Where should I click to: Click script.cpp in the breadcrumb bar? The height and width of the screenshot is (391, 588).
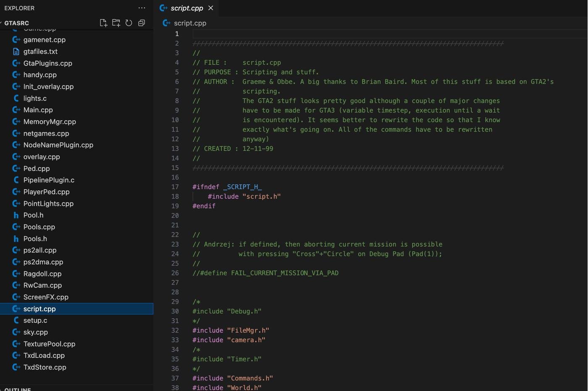(x=190, y=23)
